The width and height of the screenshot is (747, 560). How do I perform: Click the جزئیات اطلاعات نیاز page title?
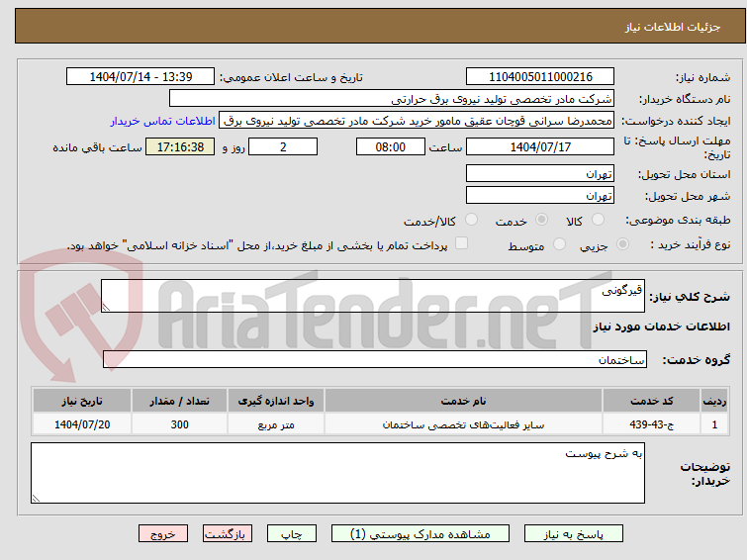point(672,27)
